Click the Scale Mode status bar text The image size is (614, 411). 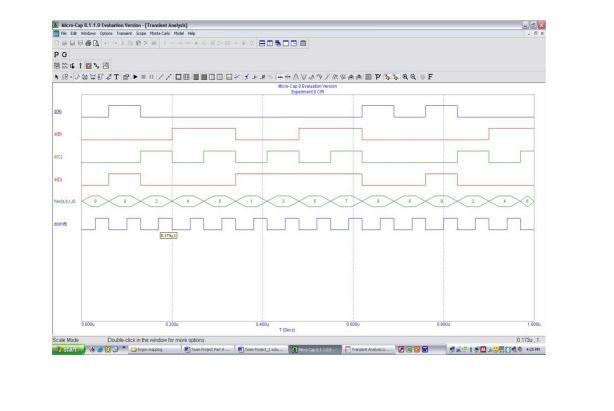pyautogui.click(x=66, y=340)
